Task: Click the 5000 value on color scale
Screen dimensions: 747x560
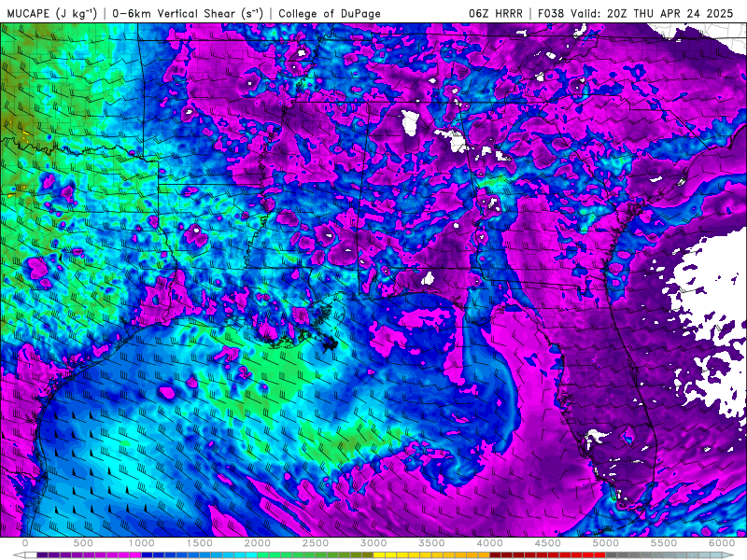Action: point(605,543)
